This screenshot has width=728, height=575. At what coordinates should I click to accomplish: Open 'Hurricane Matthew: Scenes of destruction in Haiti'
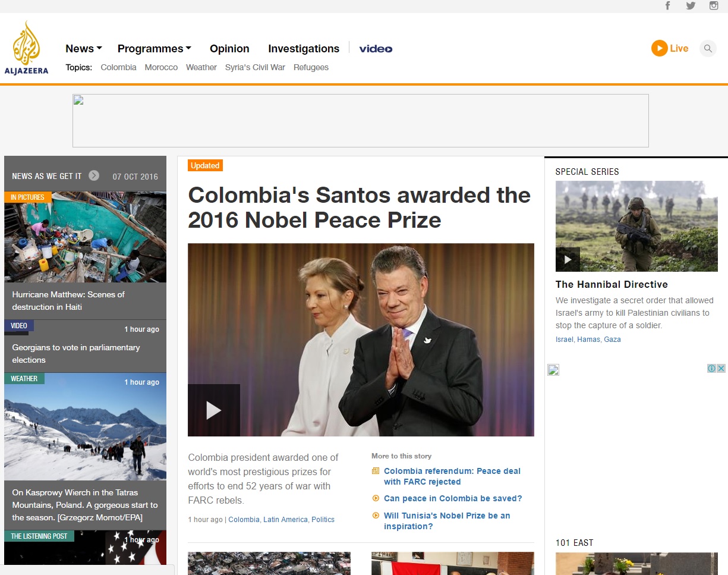(x=68, y=301)
